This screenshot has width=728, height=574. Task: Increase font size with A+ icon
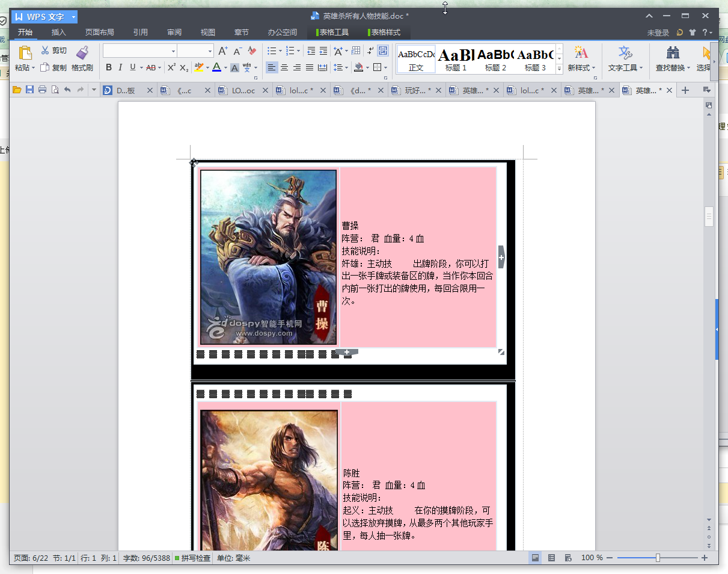point(222,51)
